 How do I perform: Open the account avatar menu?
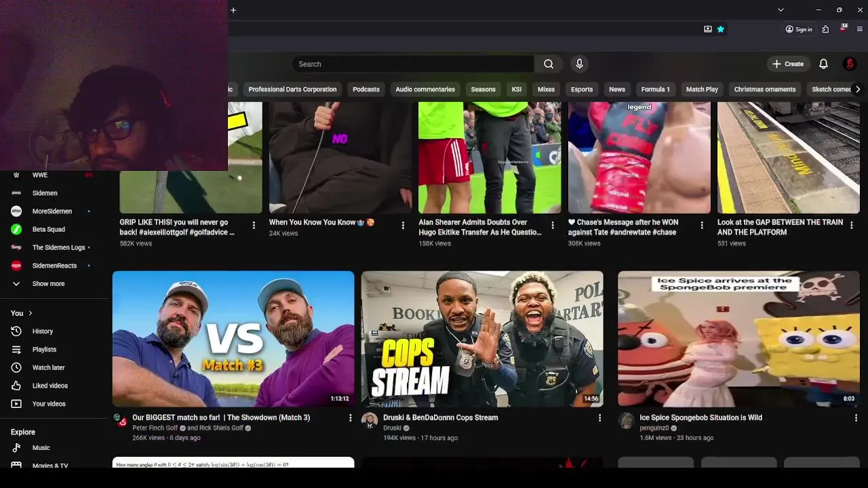850,64
